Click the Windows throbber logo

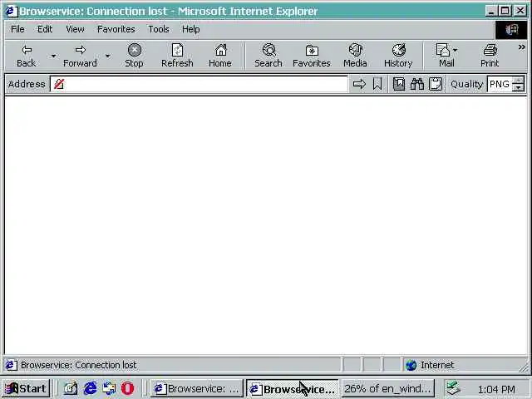[511, 30]
